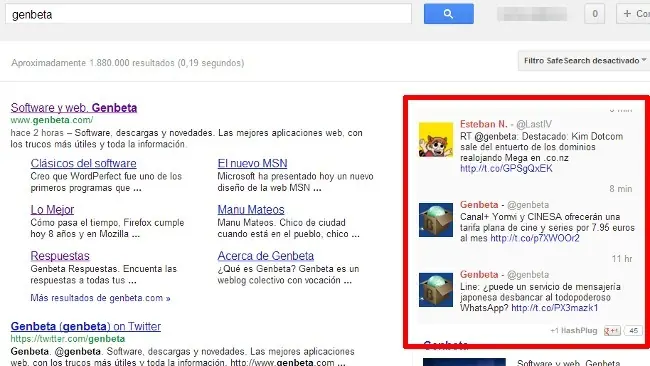Click Genbeta name on the Line tweet
The height and width of the screenshot is (366, 650).
(479, 274)
